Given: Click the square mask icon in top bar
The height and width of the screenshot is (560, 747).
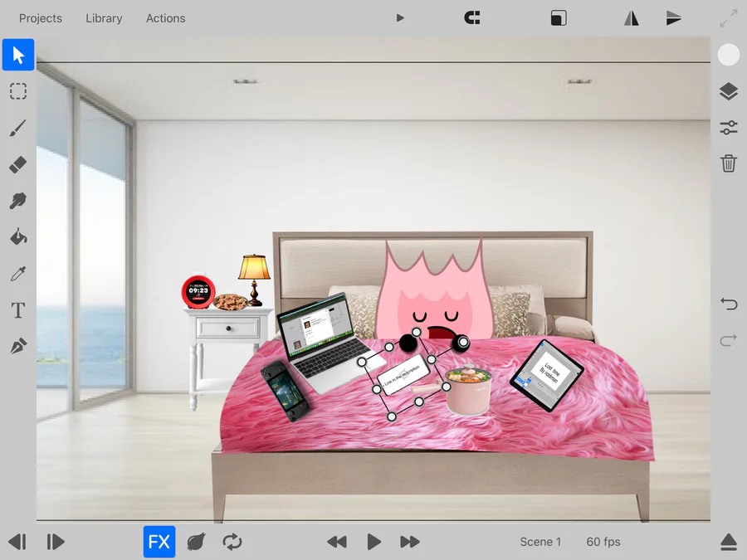Looking at the screenshot, I should tap(559, 18).
